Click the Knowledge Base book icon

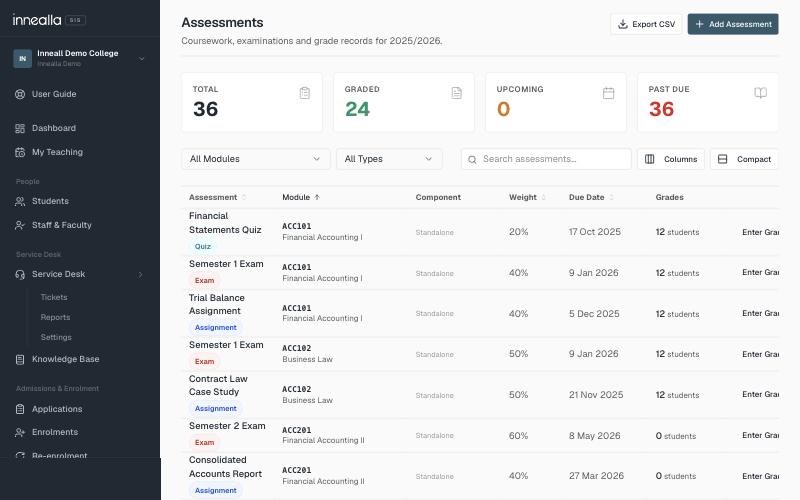tap(20, 359)
